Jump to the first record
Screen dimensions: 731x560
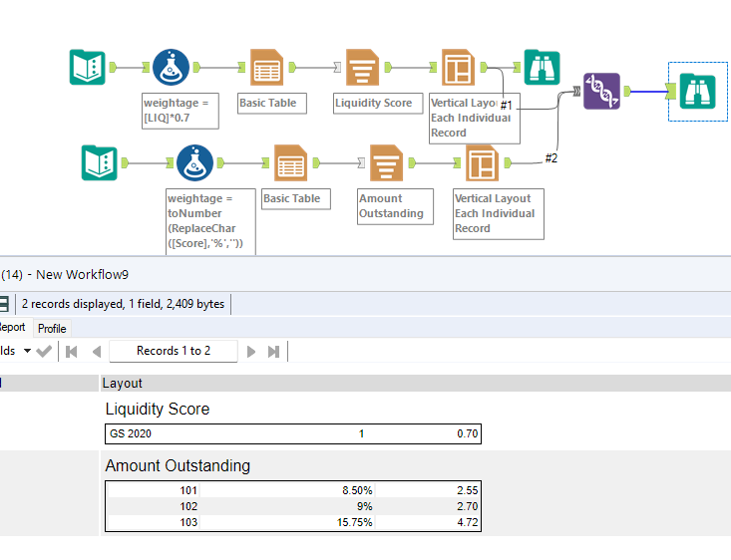tap(72, 351)
